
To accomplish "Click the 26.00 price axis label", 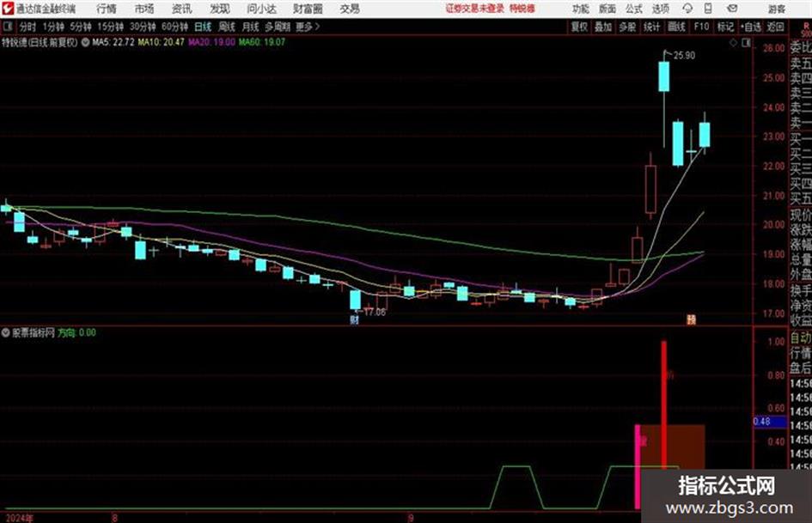I will point(774,47).
